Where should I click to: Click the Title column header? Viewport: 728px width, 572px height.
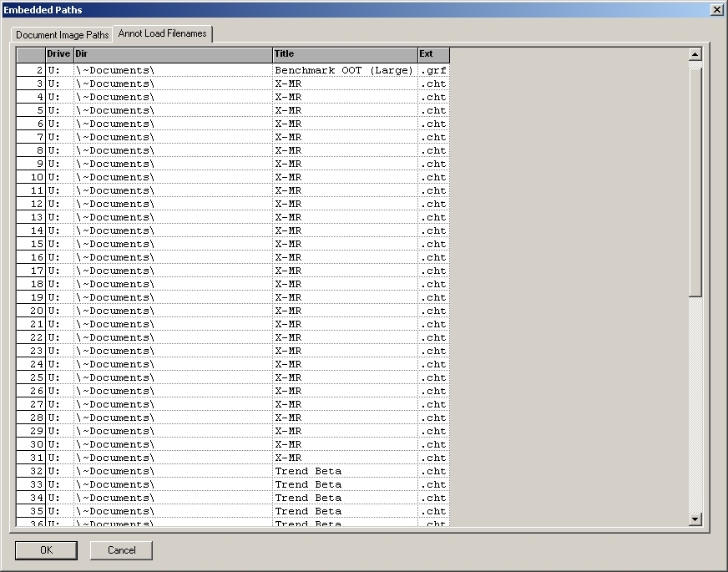point(345,54)
